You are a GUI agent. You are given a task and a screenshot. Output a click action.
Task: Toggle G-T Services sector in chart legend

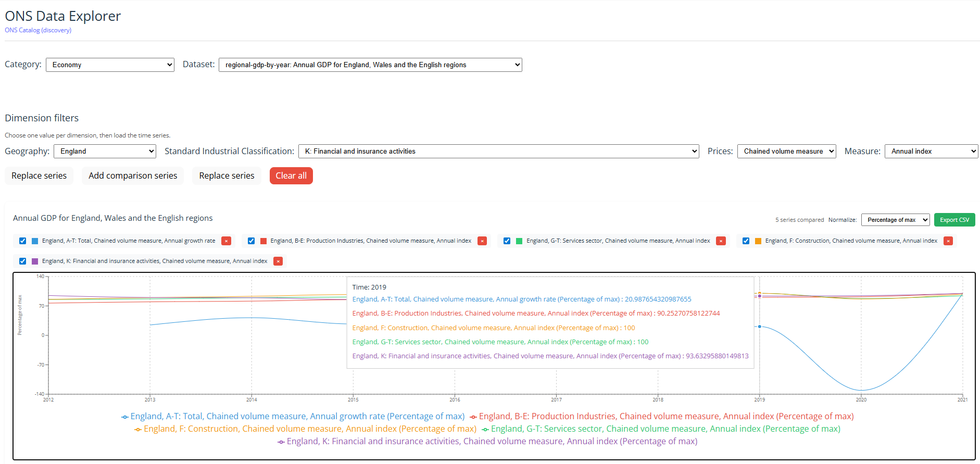661,429
